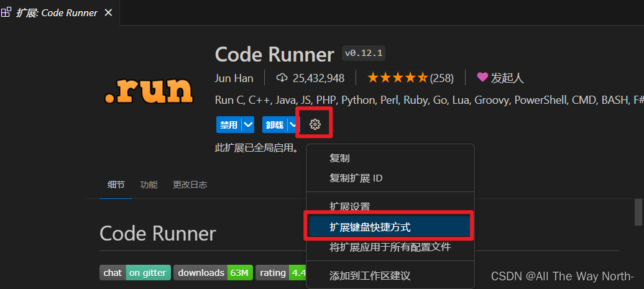Click the 禁用 button

[229, 125]
